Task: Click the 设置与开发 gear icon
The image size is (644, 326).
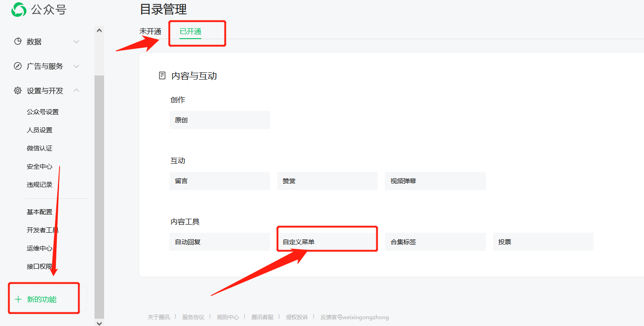Action: [x=18, y=90]
